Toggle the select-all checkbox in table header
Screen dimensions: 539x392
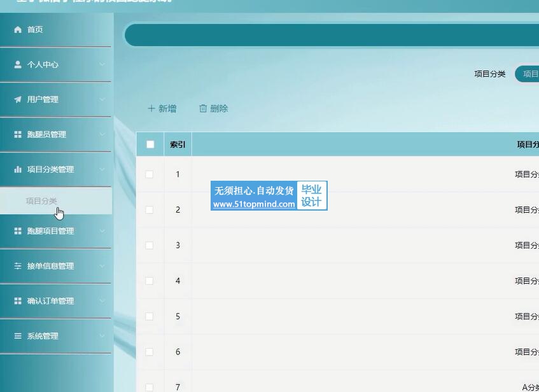pyautogui.click(x=150, y=144)
